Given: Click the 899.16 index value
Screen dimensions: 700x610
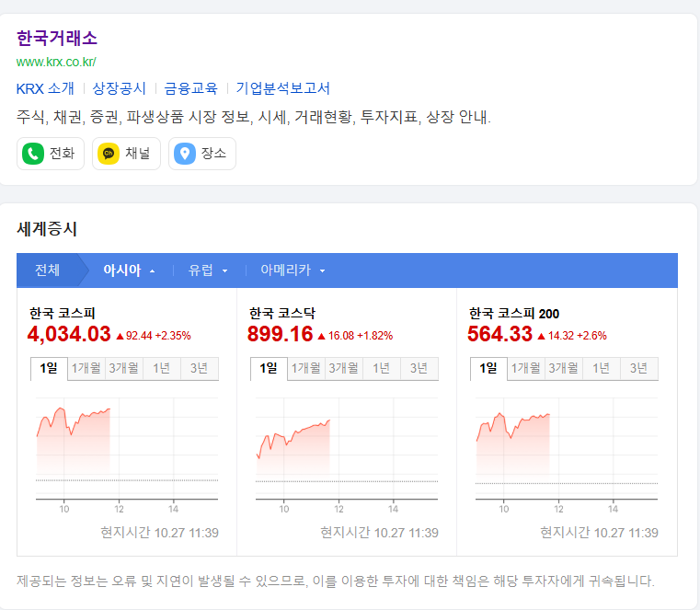Looking at the screenshot, I should point(281,334).
